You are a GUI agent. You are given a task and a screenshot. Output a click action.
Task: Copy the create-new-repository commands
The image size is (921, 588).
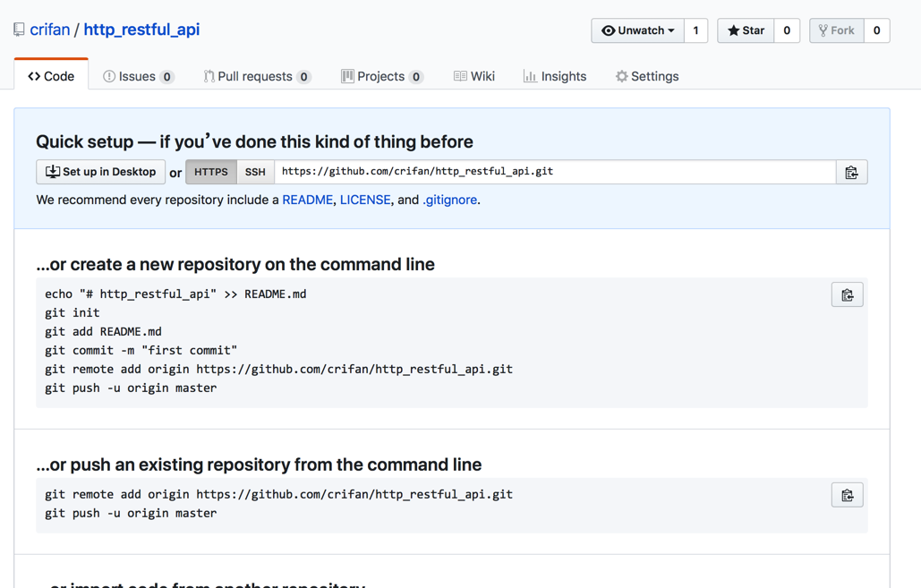click(847, 294)
